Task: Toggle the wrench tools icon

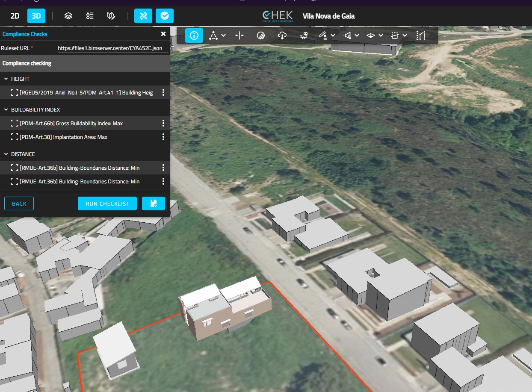Action: [x=143, y=16]
